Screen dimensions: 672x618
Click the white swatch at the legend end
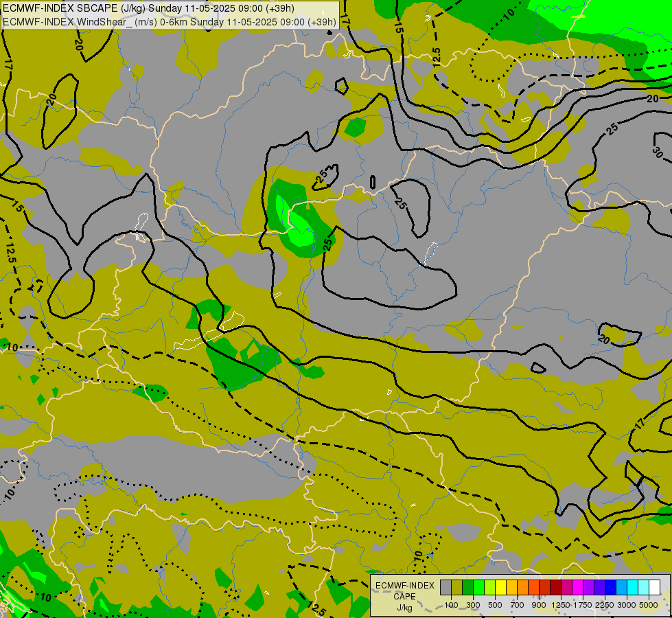point(654,587)
